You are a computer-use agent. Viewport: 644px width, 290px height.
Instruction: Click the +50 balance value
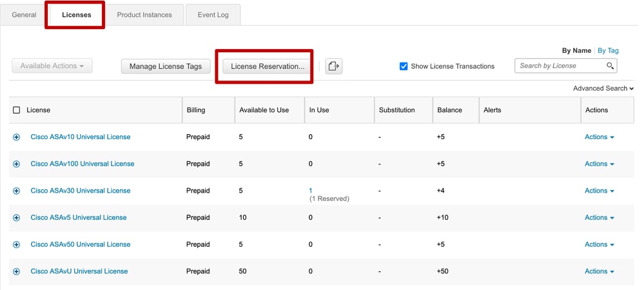pos(442,271)
